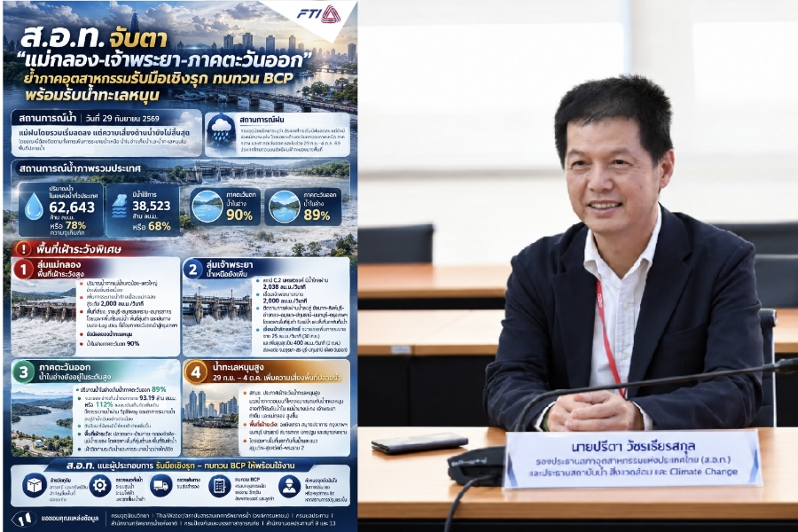Click the "น้ำทะเลหนุนสูง" section title
Screen dimensions: 798x532
click(x=241, y=366)
